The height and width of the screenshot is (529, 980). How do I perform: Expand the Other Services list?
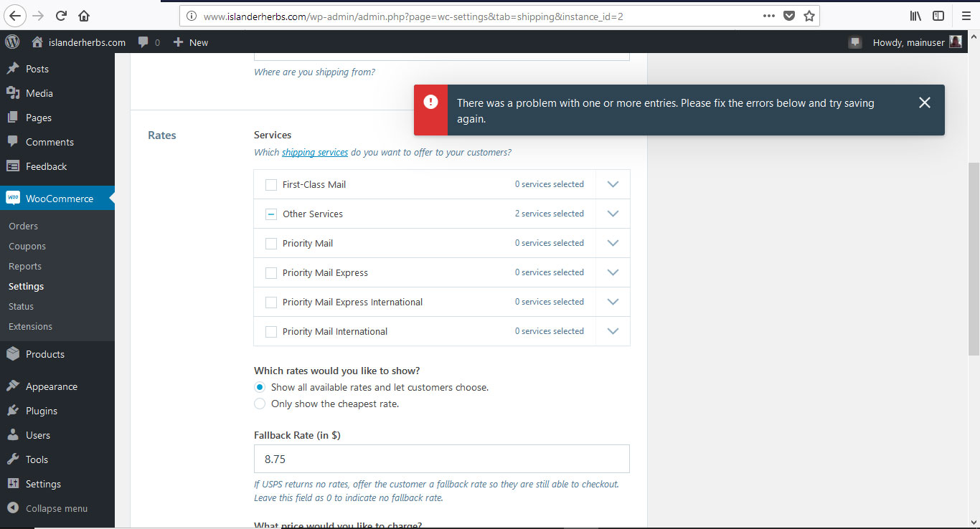coord(613,214)
